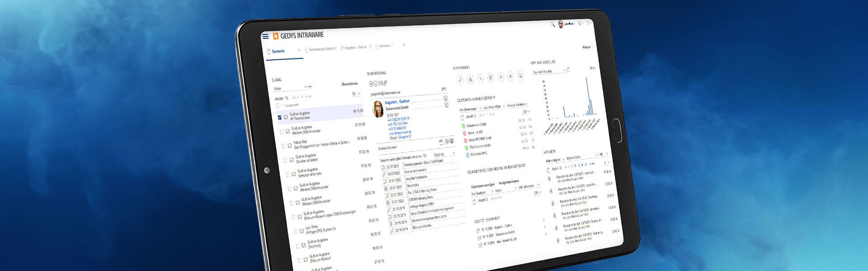Refresh the Customer Journey list
The width and height of the screenshot is (868, 271).
462,117
